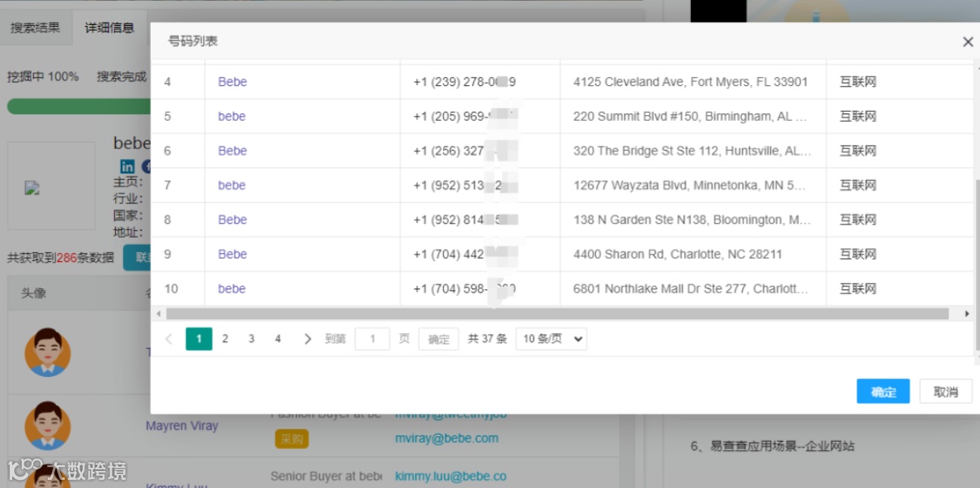Click 互联网 source cell in row 4

(x=858, y=82)
